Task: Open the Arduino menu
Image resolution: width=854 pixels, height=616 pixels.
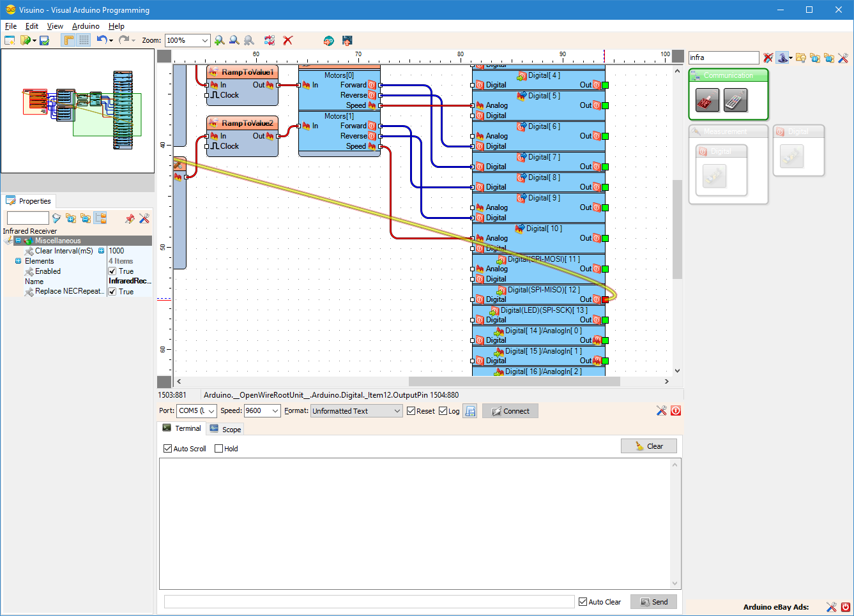Action: tap(86, 26)
